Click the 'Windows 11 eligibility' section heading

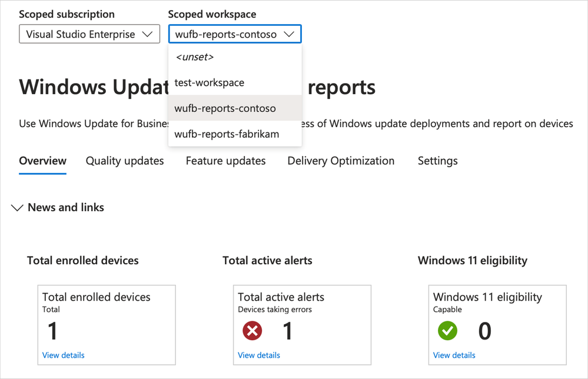pyautogui.click(x=473, y=261)
